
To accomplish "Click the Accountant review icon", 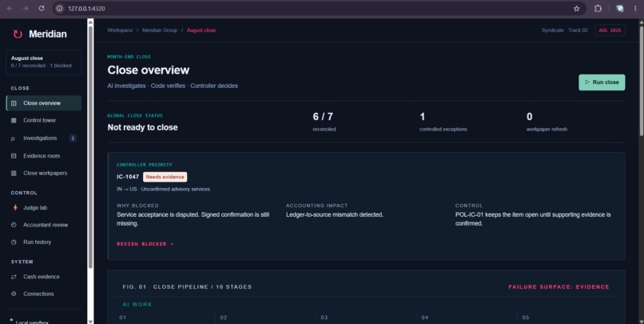I will point(14,225).
